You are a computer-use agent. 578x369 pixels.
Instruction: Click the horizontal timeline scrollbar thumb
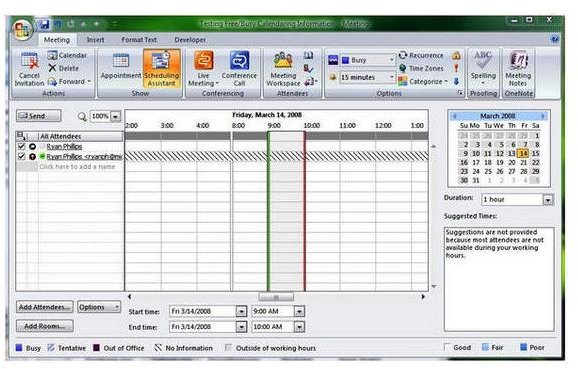click(x=276, y=297)
